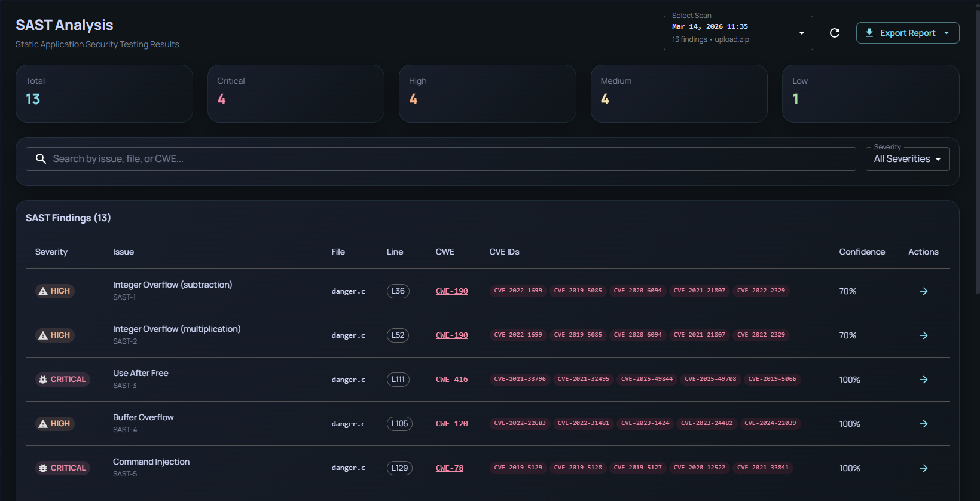Click arrow icon for Buffer Overflow row
This screenshot has height=501, width=980.
click(x=923, y=424)
